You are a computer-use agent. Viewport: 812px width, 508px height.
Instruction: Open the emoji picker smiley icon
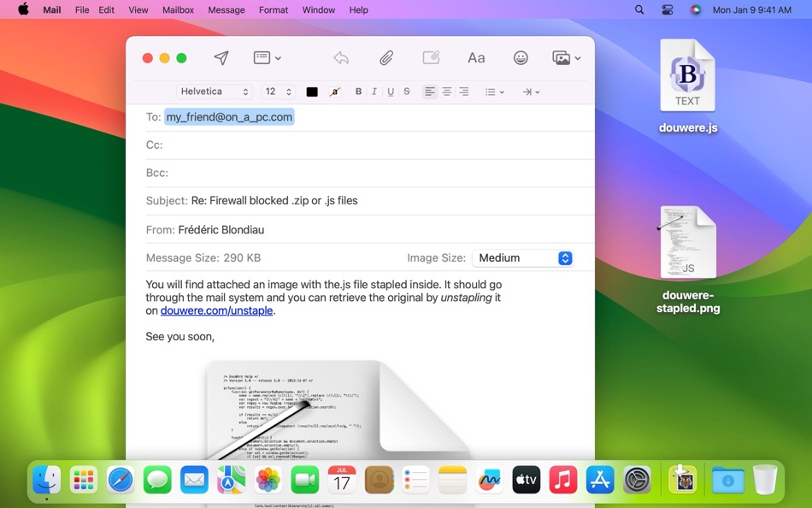pyautogui.click(x=521, y=57)
